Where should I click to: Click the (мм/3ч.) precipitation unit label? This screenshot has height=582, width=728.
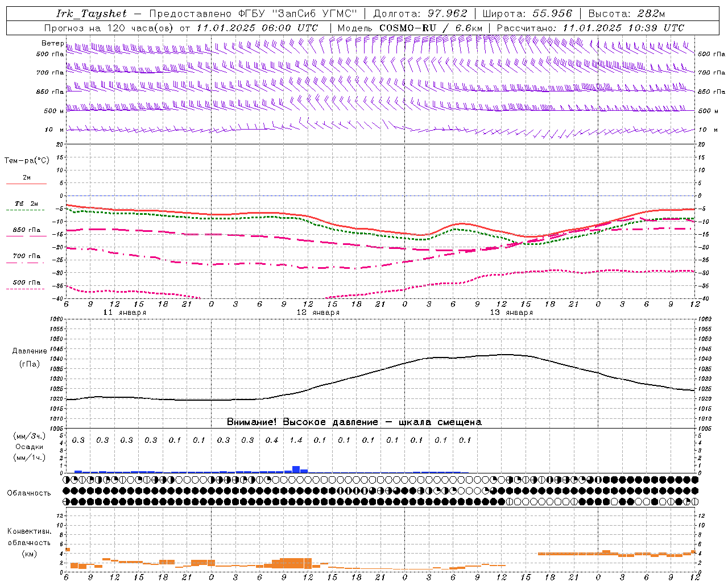tap(30, 436)
